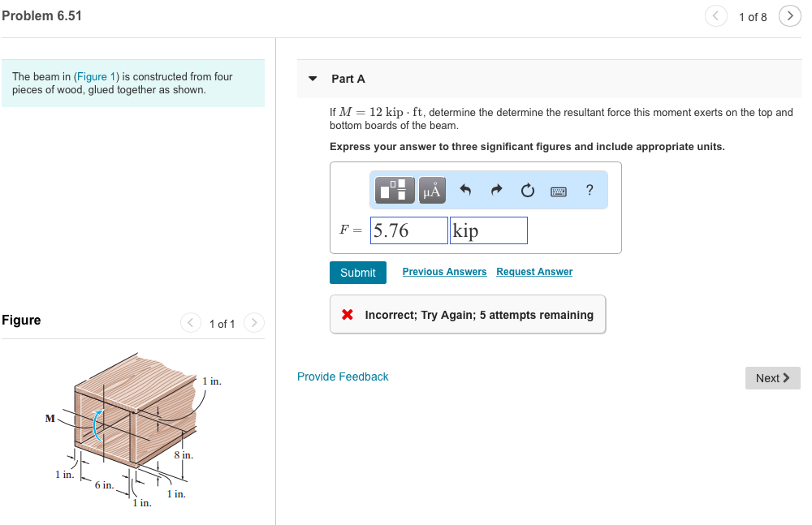Open the on-screen keyboard shortcuts icon

pyautogui.click(x=559, y=189)
